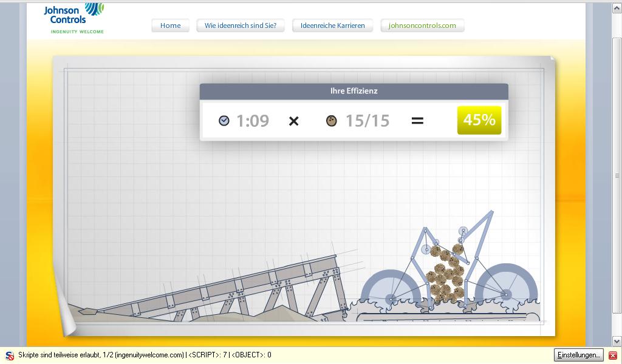Click the 'Ihre Effizienz' panel header

pyautogui.click(x=354, y=91)
